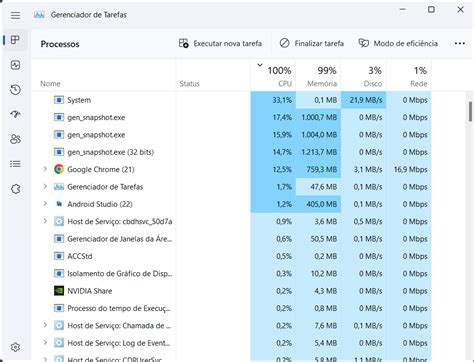Click Android Studio's 405,0 MB memory cell
Viewport: 474px width, 362px height.
point(318,204)
